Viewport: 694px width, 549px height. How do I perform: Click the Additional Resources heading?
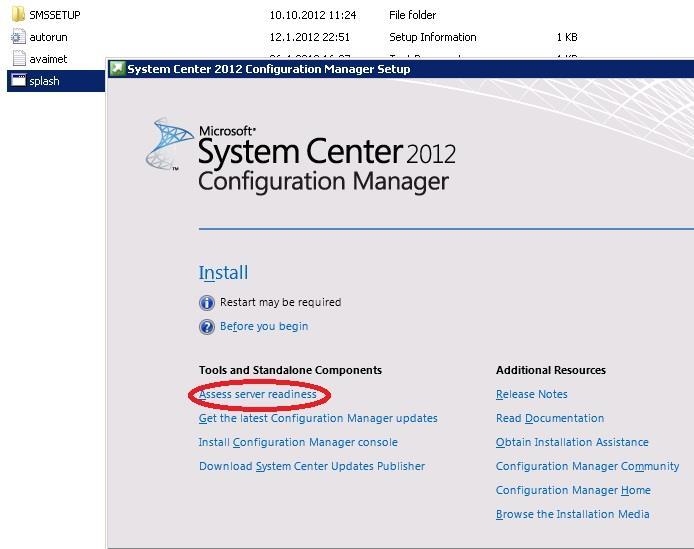[551, 370]
